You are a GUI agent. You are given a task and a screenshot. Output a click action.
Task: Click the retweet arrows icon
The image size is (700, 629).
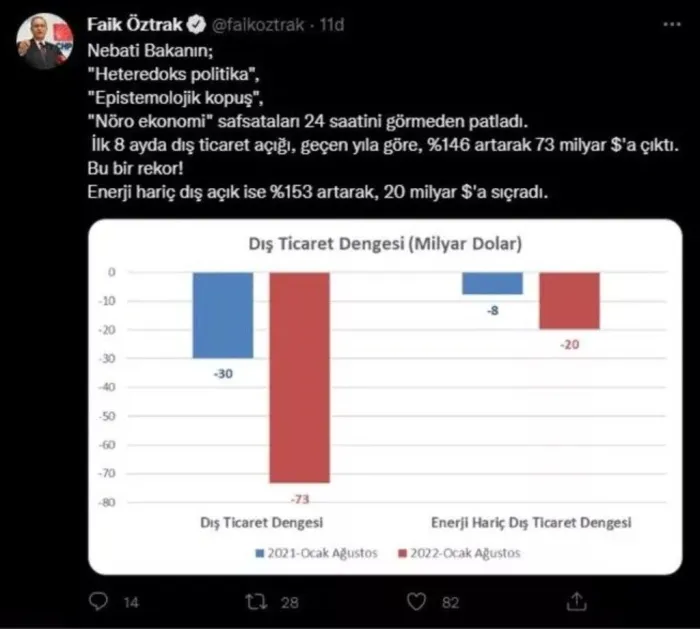(257, 602)
